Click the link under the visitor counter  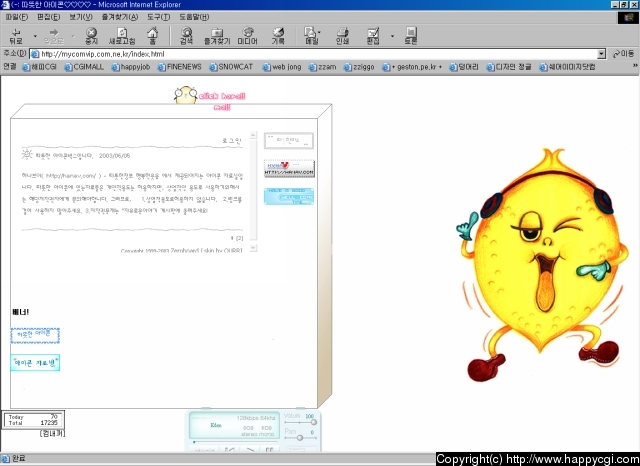(52, 434)
